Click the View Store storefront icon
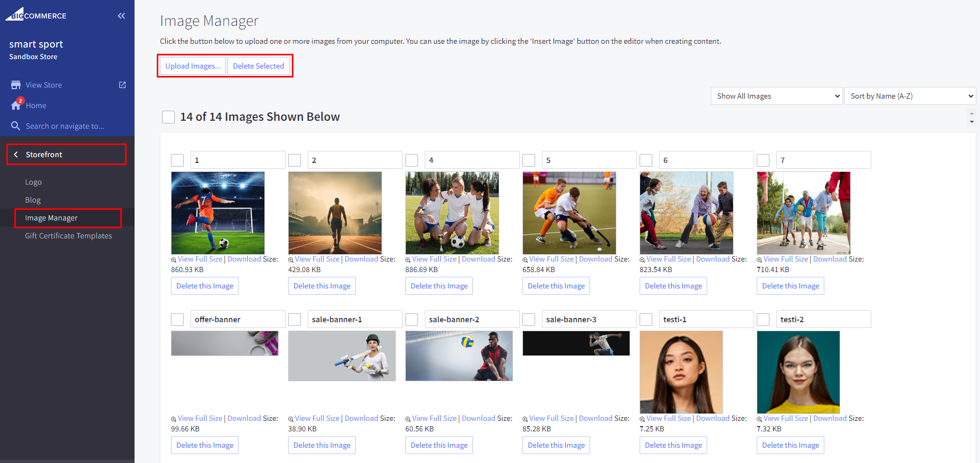Viewport: 980px width, 463px height. click(x=16, y=85)
